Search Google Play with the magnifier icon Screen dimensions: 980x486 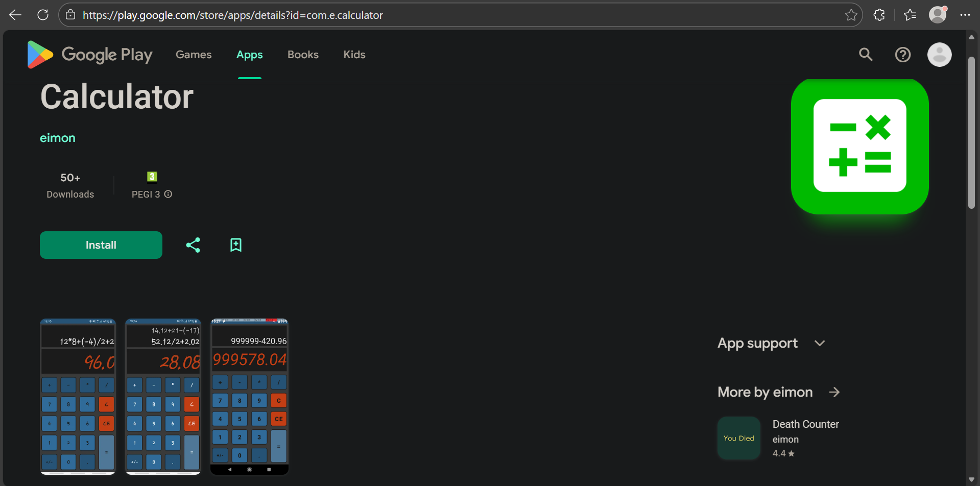tap(866, 55)
